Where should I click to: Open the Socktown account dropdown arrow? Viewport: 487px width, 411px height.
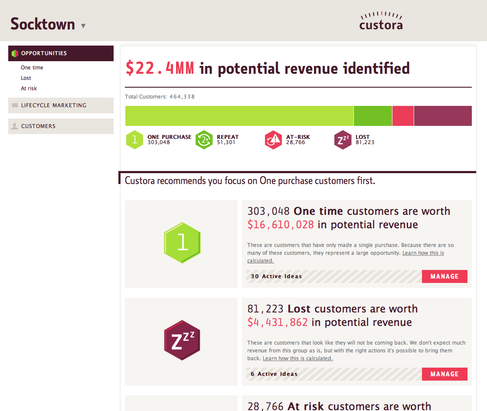click(83, 26)
